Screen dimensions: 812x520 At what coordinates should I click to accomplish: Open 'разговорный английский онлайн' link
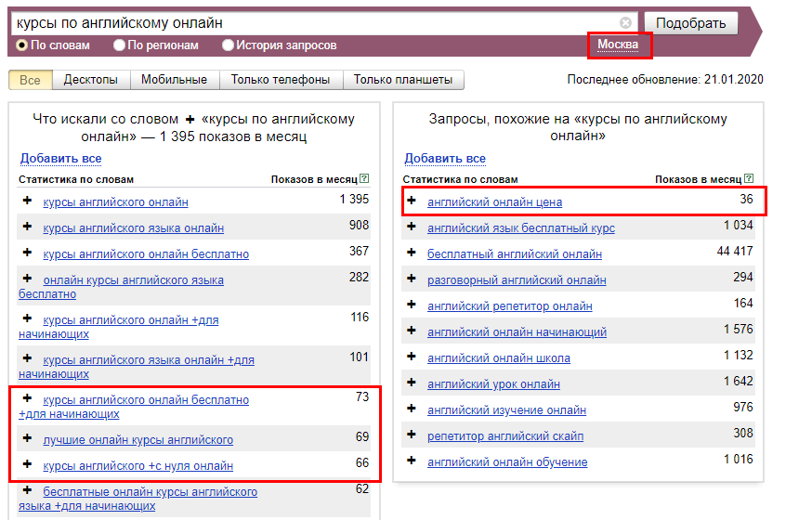tap(517, 279)
